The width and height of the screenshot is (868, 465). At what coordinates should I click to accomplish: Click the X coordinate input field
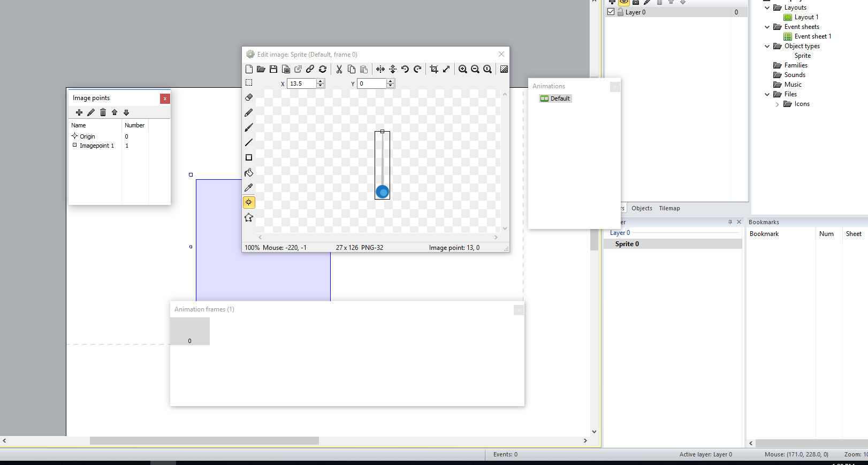click(302, 83)
